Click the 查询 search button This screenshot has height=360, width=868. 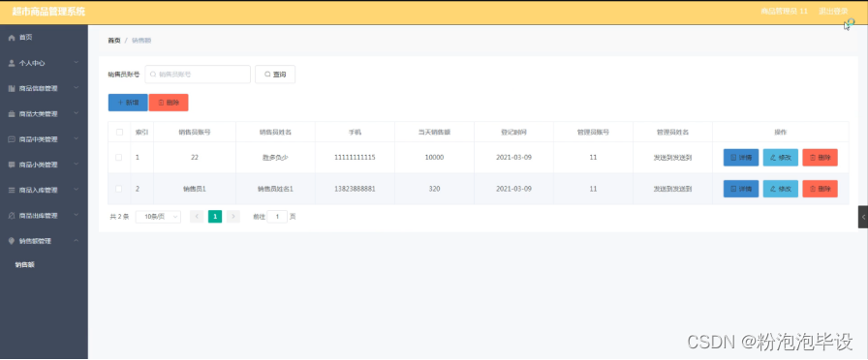275,75
